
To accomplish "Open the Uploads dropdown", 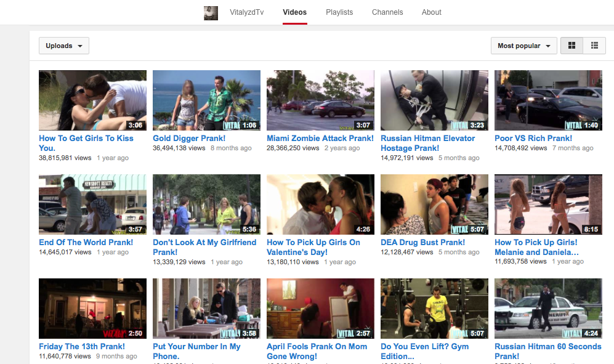I will click(x=63, y=45).
